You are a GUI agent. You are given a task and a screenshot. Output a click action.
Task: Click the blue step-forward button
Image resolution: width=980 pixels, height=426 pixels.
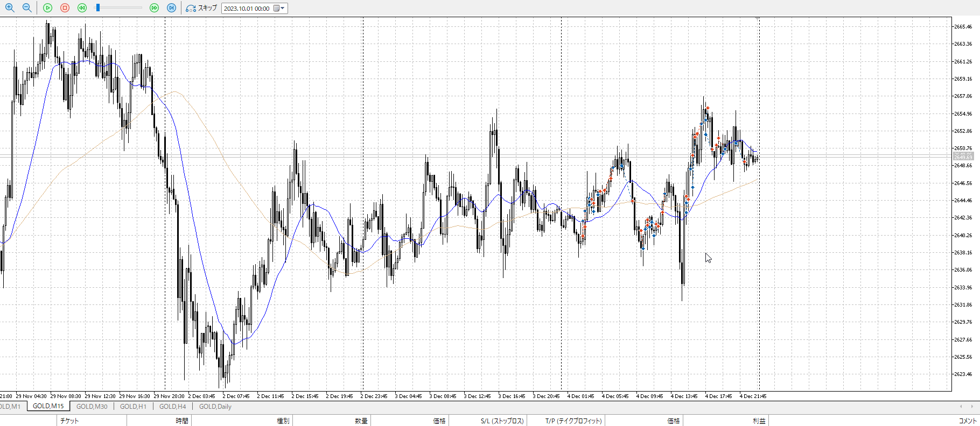point(171,8)
